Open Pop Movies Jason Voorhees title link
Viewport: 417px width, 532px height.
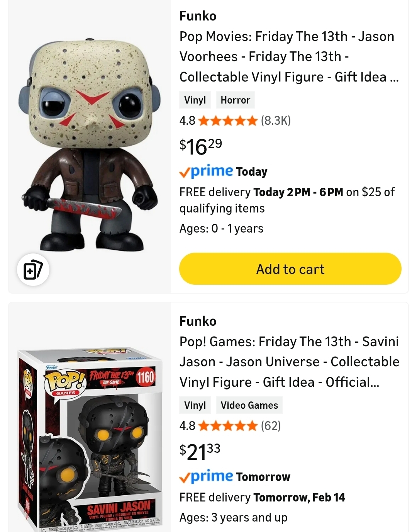(289, 56)
